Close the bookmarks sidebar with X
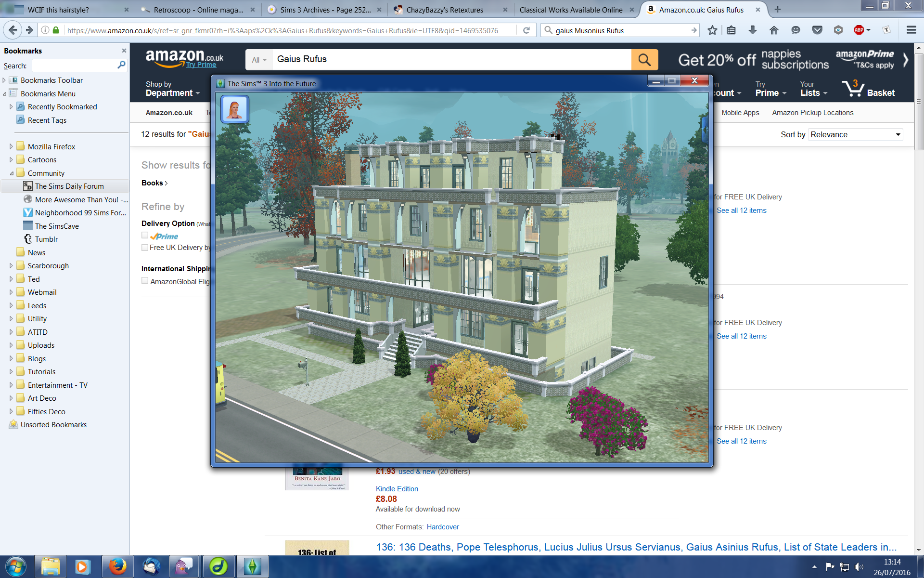 coord(124,51)
